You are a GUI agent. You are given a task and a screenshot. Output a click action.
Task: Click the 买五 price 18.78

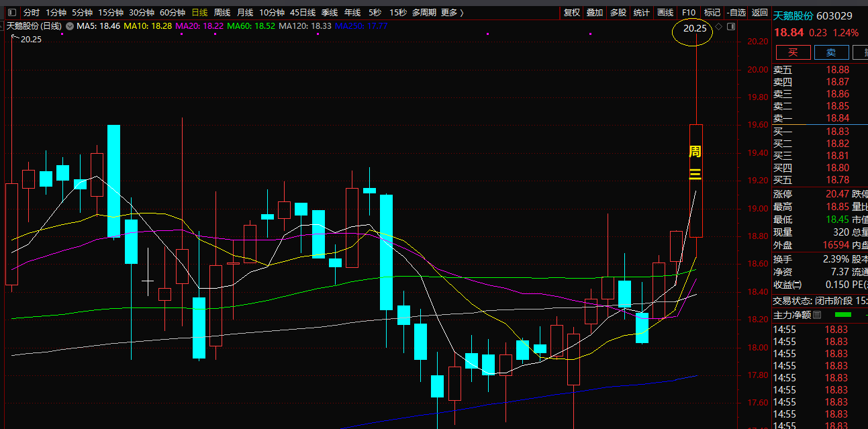(837, 180)
